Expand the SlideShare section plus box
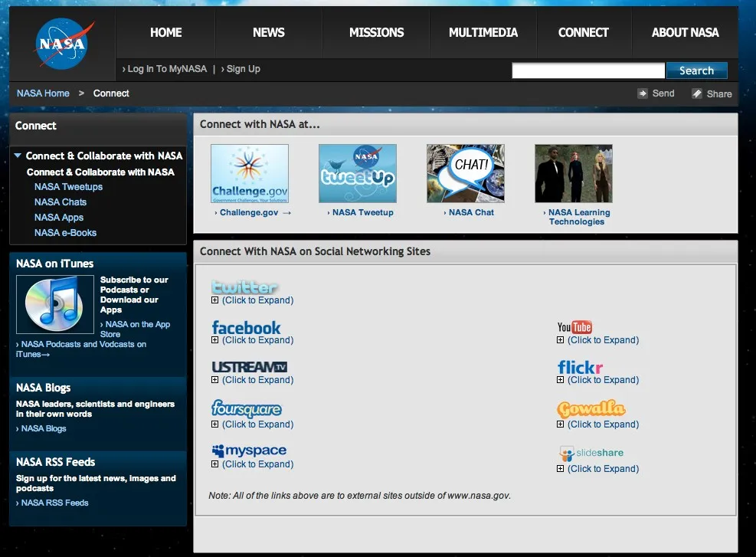This screenshot has width=756, height=557. [x=560, y=468]
